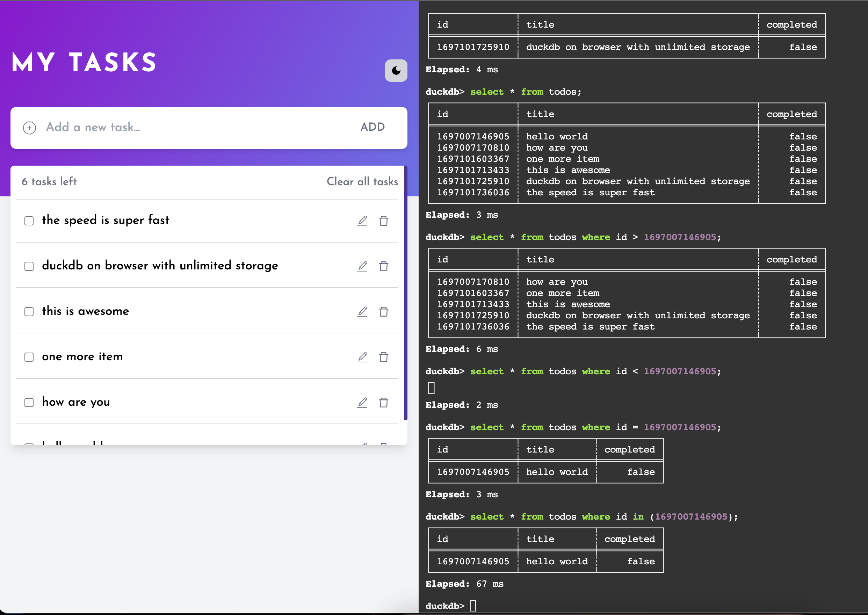Viewport: 868px width, 615px height.
Task: Check the "how are you" checkbox
Action: 29,402
